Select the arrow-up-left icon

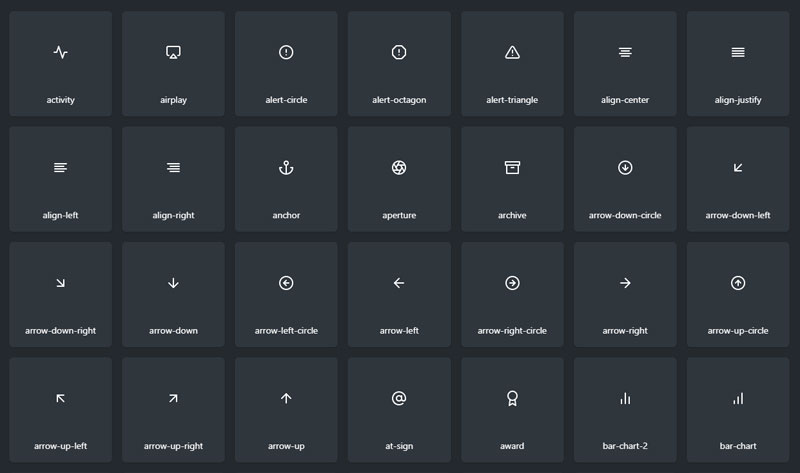[61, 398]
